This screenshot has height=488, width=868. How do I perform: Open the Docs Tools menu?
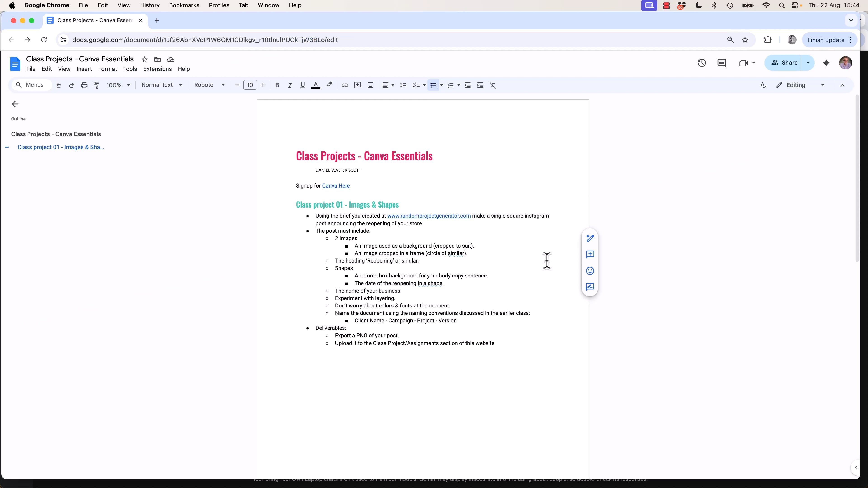point(130,69)
